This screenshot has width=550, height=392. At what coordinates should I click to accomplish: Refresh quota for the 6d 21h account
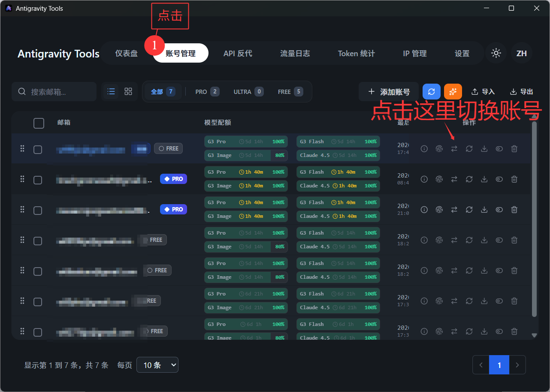tap(469, 301)
